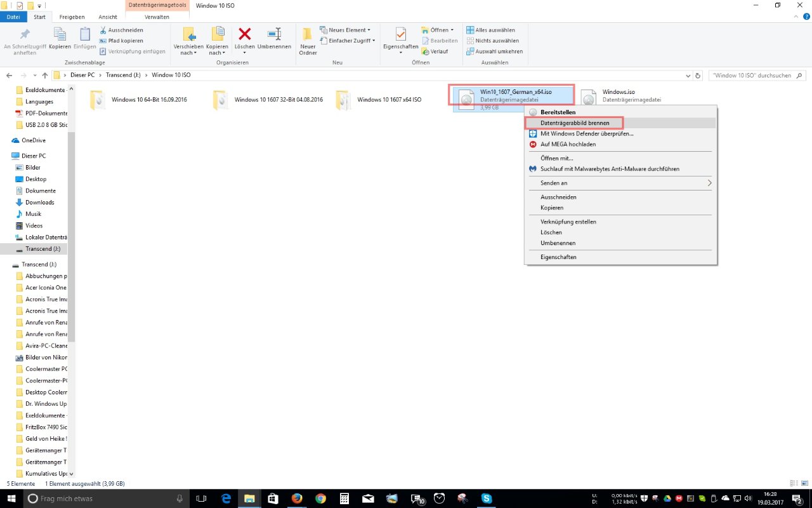
Task: Click the red Löschen X icon
Action: [244, 34]
